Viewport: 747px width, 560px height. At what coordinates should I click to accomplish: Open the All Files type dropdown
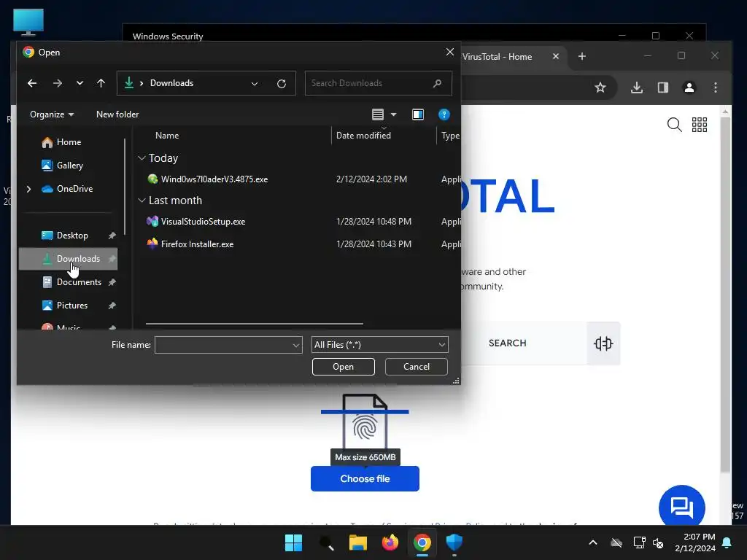(379, 345)
